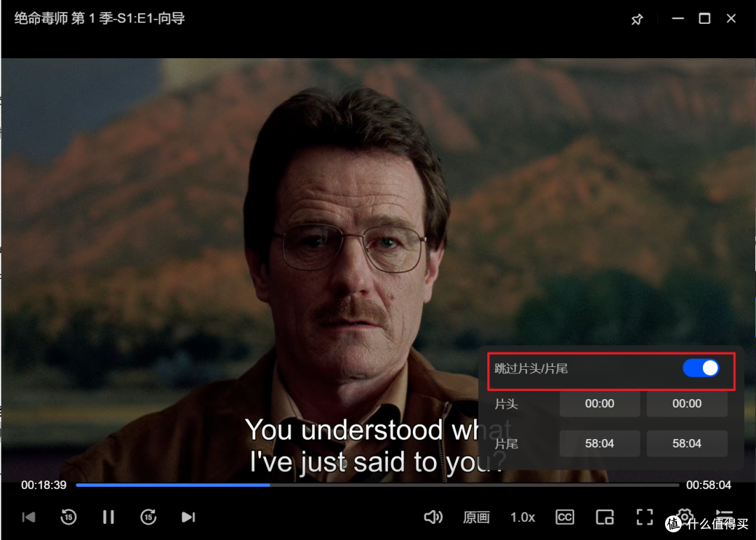This screenshot has height=540, width=756.
Task: Click the 片尾 label
Action: coord(506,443)
